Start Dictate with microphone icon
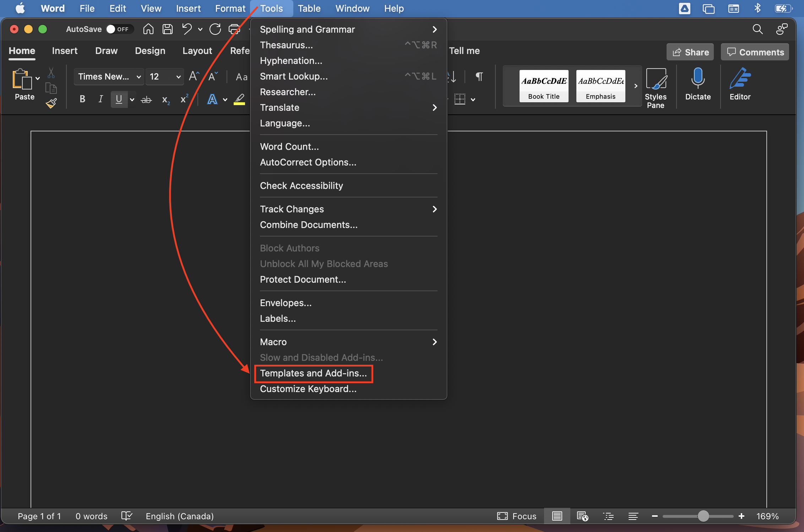 coord(698,84)
